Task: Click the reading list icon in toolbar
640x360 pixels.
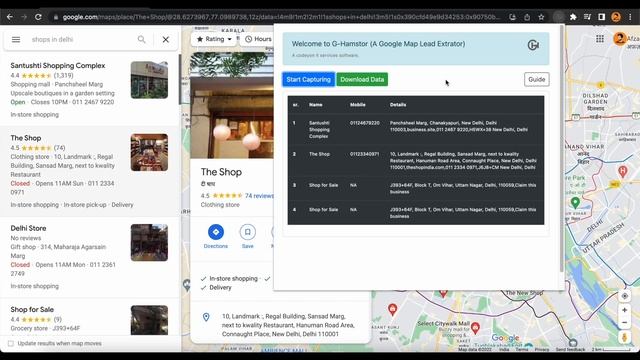Action: [587, 17]
